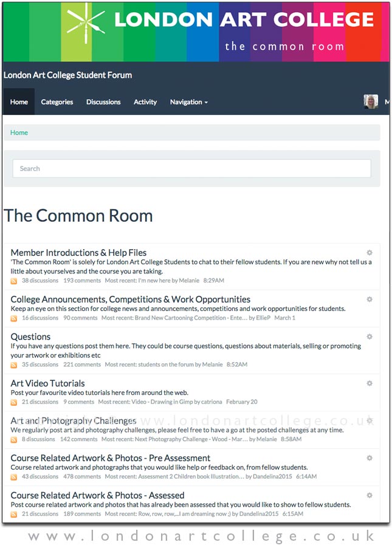The width and height of the screenshot is (392, 548).
Task: Open EllieP user profile link
Action: click(263, 318)
